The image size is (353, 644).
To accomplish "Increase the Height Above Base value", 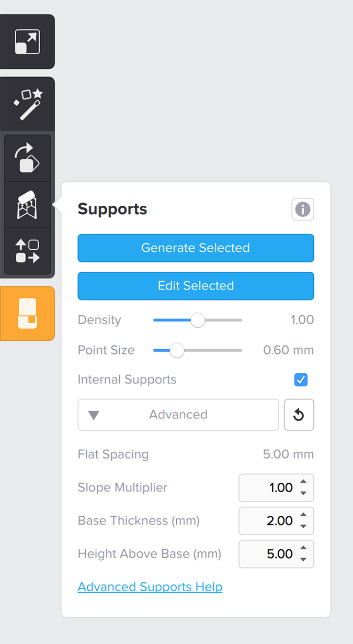I will pyautogui.click(x=303, y=549).
